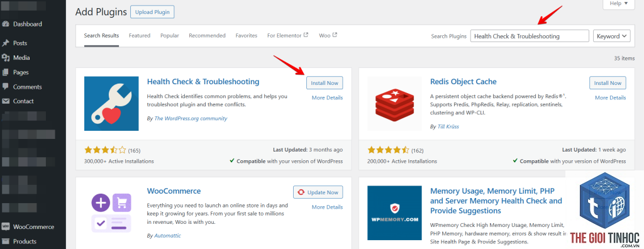The height and width of the screenshot is (249, 644).
Task: Open Health Check & Troubleshooting title link
Action: [203, 82]
